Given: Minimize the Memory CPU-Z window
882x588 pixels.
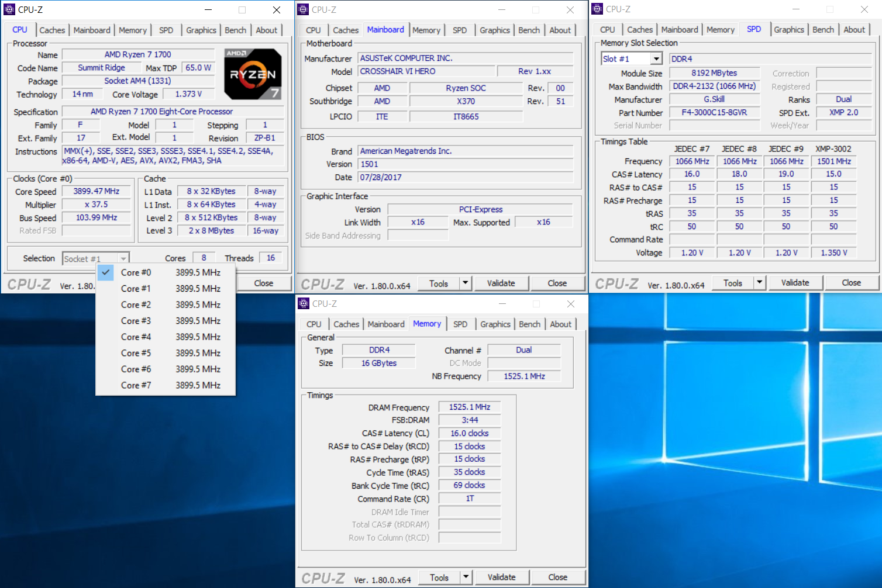Looking at the screenshot, I should (502, 303).
